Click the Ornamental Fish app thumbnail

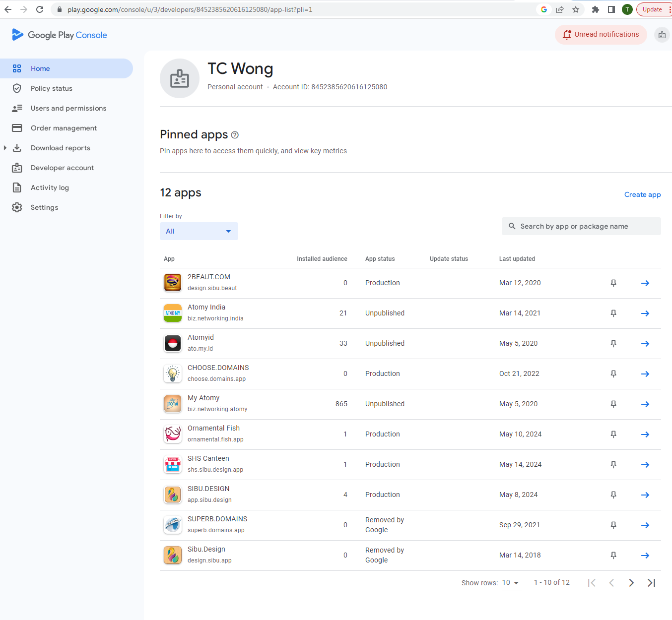click(x=173, y=434)
